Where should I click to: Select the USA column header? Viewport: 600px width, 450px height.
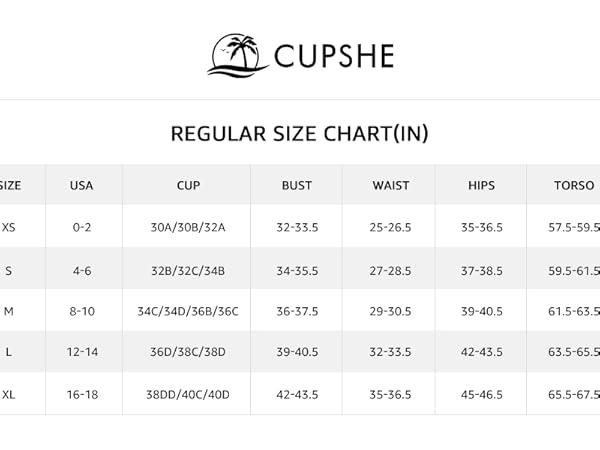(82, 186)
